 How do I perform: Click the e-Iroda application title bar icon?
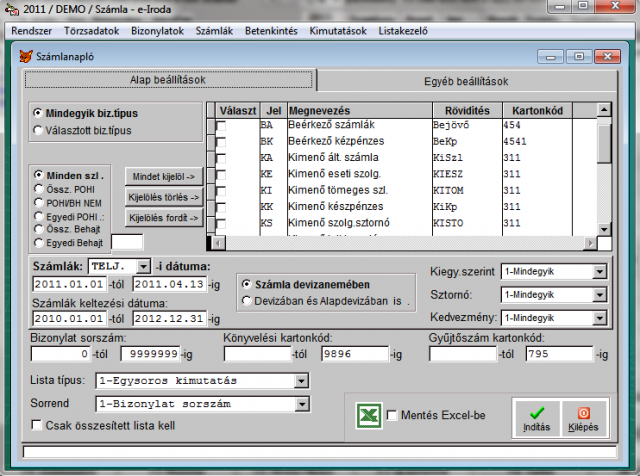(x=10, y=10)
